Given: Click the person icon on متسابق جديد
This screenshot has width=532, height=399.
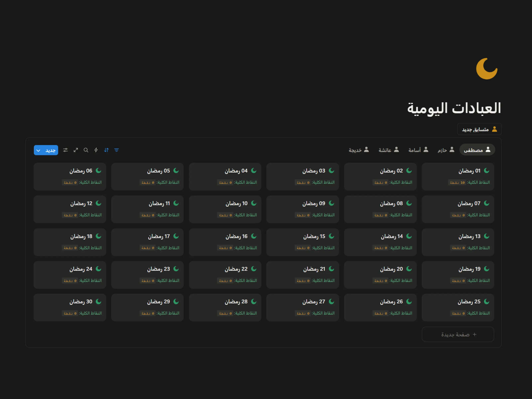Looking at the screenshot, I should point(494,129).
